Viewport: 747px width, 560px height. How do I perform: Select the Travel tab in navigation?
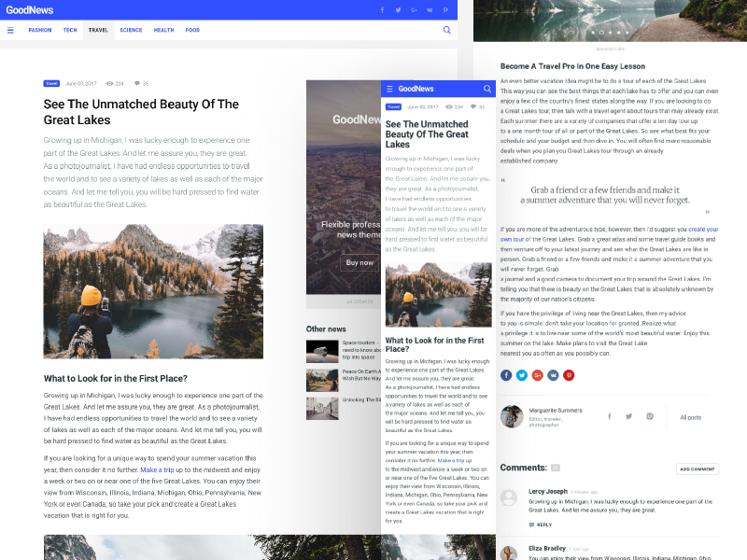[x=98, y=30]
